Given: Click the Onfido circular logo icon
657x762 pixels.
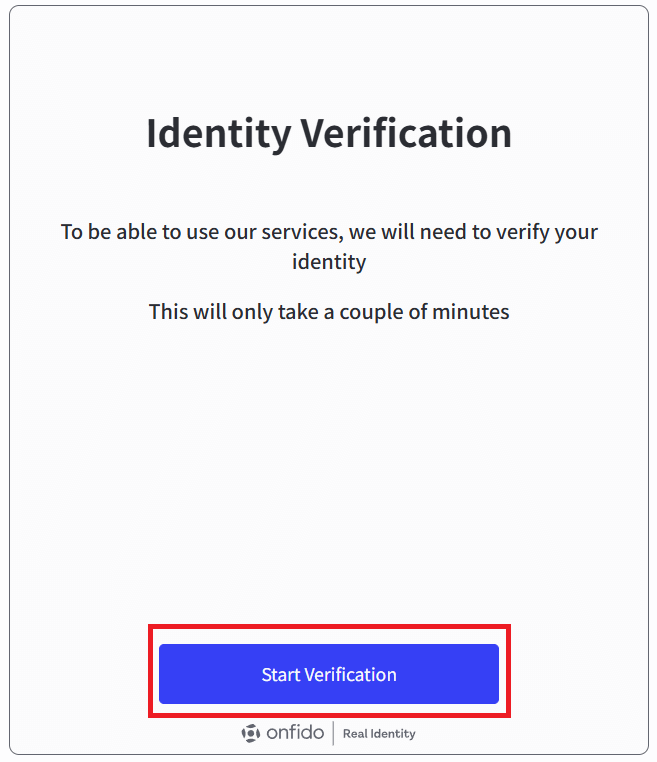Looking at the screenshot, I should [x=251, y=733].
